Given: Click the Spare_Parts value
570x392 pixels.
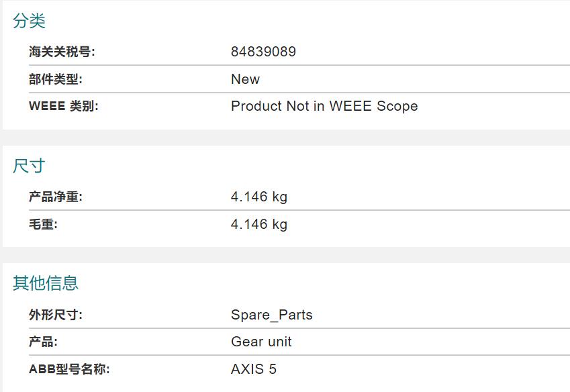Looking at the screenshot, I should pyautogui.click(x=272, y=315).
